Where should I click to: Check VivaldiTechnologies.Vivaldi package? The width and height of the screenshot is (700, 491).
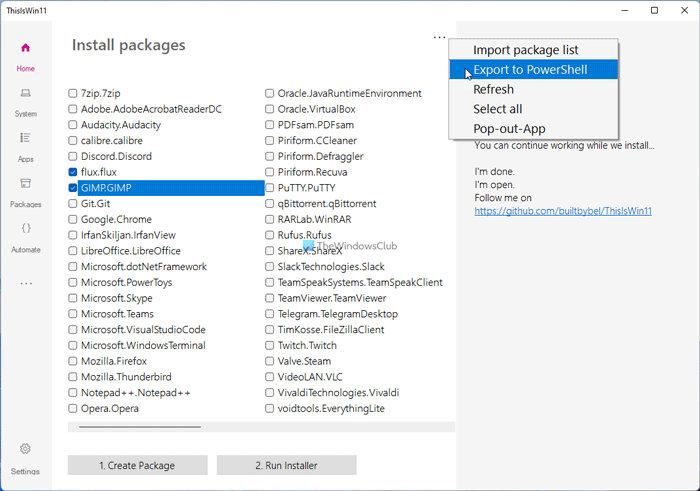coord(269,393)
